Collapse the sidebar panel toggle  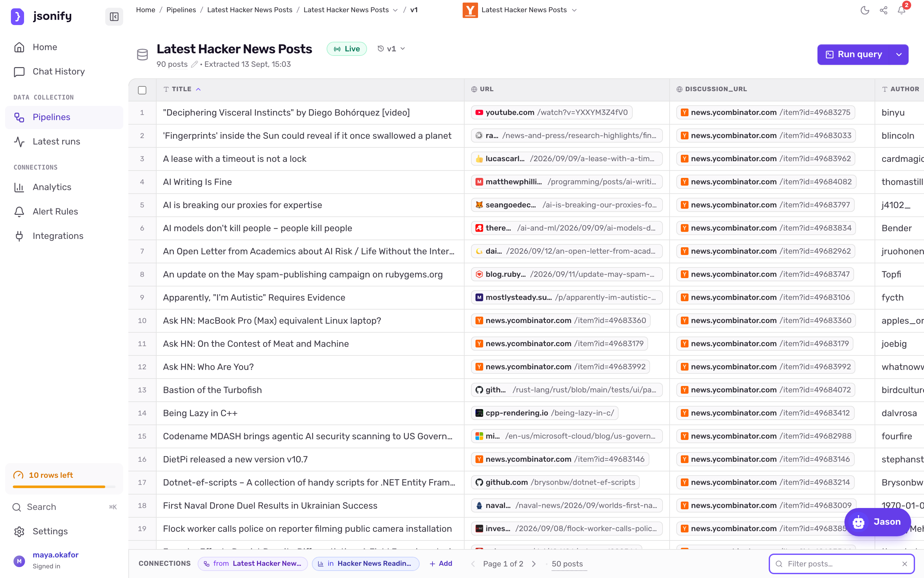[114, 16]
